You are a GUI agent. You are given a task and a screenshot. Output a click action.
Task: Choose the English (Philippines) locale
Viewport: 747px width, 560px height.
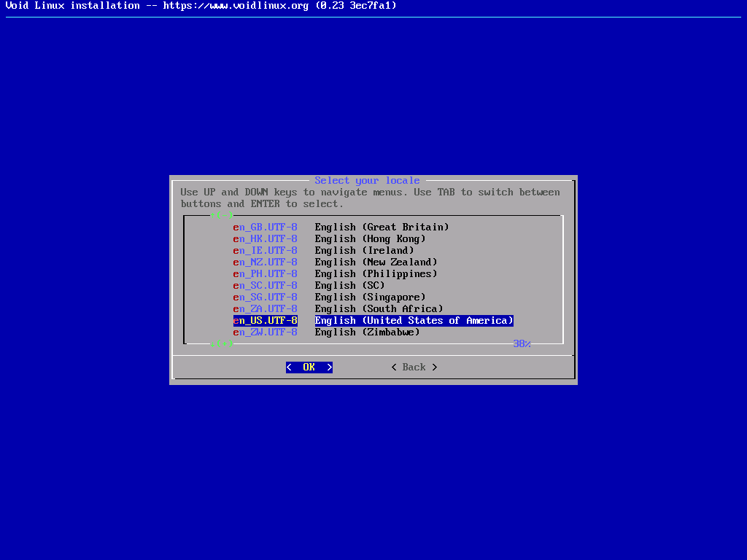pyautogui.click(x=376, y=274)
